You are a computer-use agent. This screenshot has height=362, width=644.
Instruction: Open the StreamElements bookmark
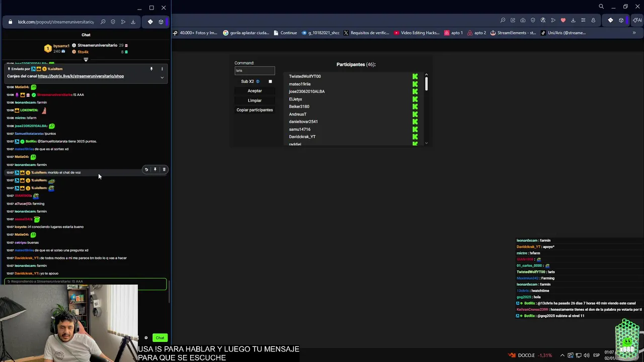(513, 33)
